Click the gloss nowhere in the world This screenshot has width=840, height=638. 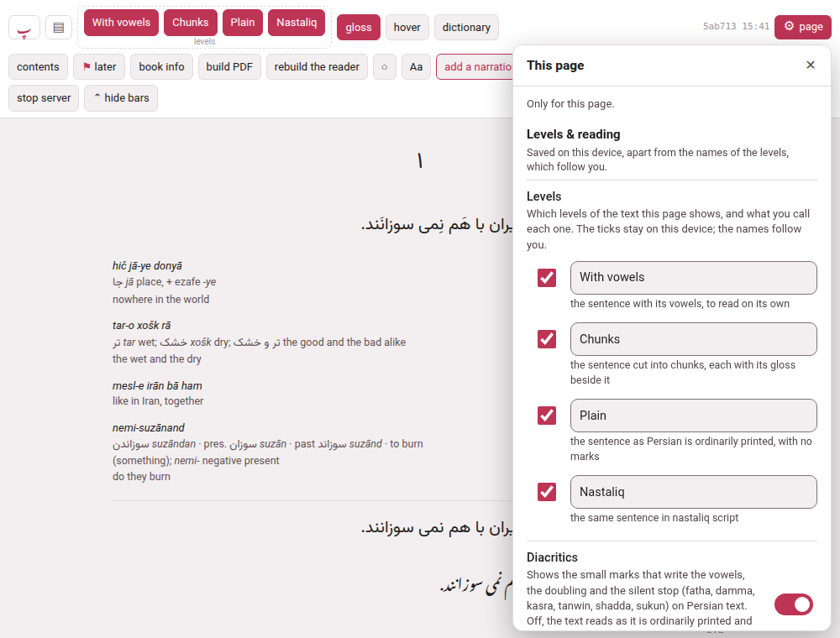pyautogui.click(x=160, y=299)
